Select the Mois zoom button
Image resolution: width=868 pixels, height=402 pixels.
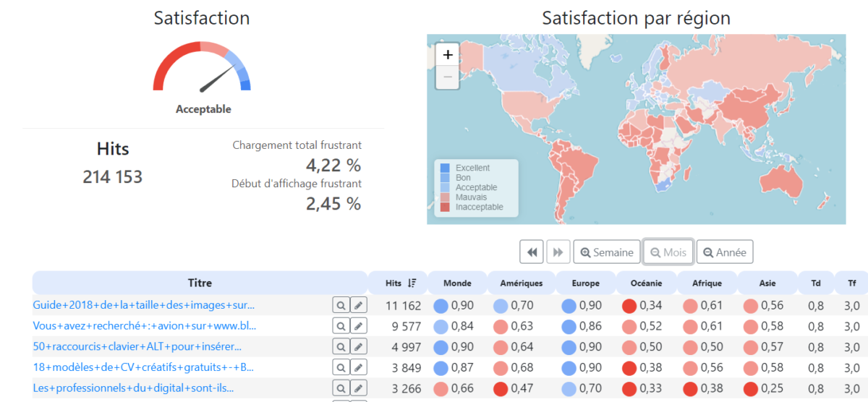pyautogui.click(x=668, y=252)
